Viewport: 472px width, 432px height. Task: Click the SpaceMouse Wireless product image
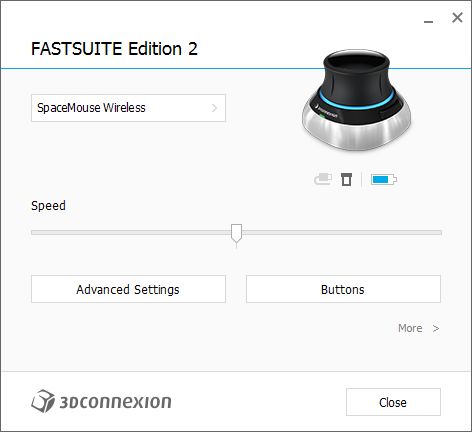[x=357, y=100]
